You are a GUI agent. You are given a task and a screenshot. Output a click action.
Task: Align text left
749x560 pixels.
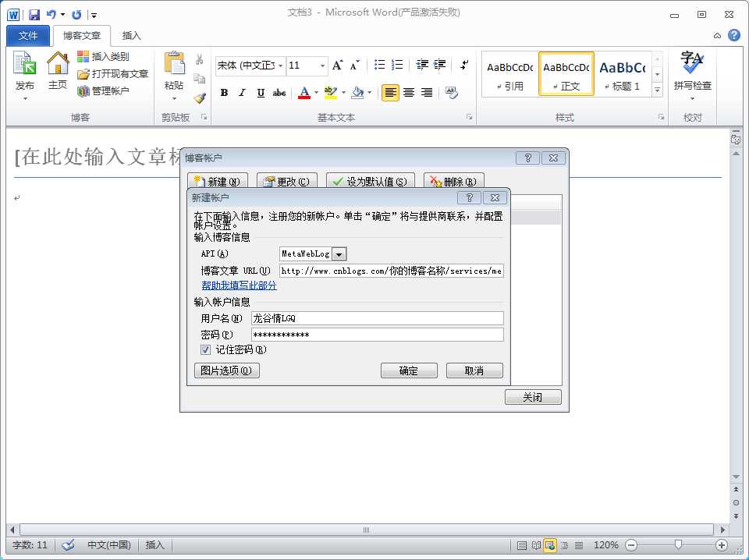tap(390, 93)
